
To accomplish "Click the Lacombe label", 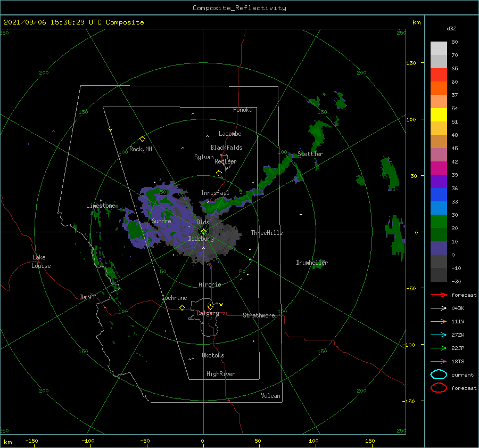I will [x=230, y=134].
